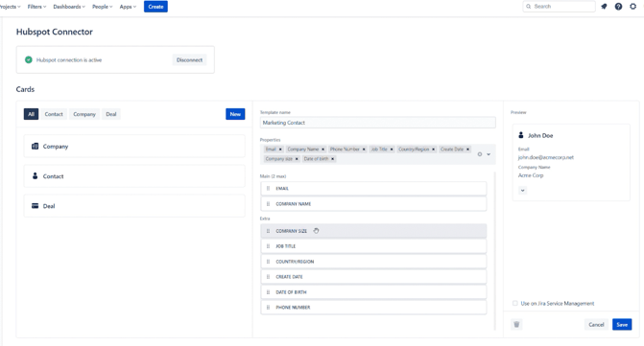Grab the COMPANY SIZE row drag handle
Image resolution: width=644 pixels, height=346 pixels.
coord(268,231)
